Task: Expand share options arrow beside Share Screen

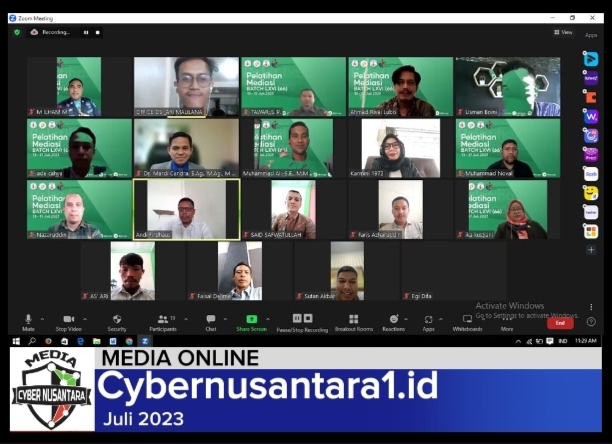Action: [x=268, y=319]
